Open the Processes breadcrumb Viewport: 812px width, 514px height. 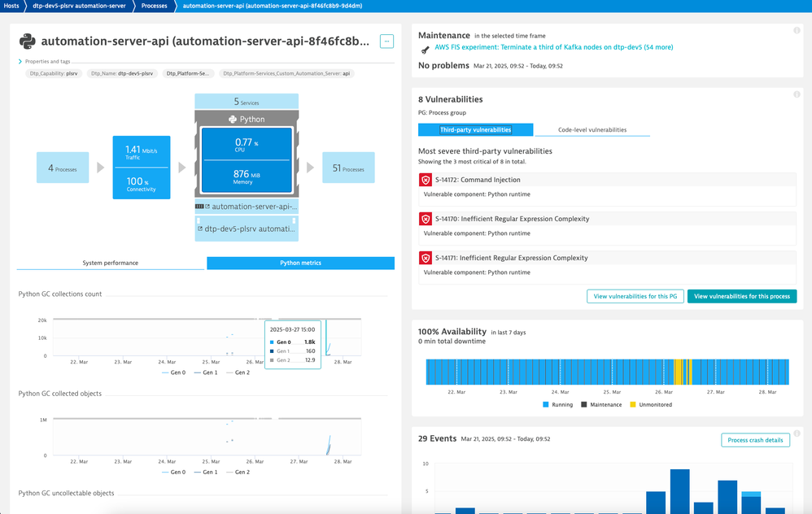pyautogui.click(x=154, y=6)
